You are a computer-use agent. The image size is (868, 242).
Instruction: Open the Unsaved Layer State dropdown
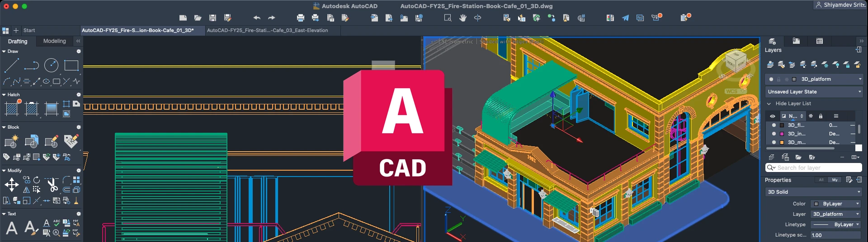coord(815,92)
